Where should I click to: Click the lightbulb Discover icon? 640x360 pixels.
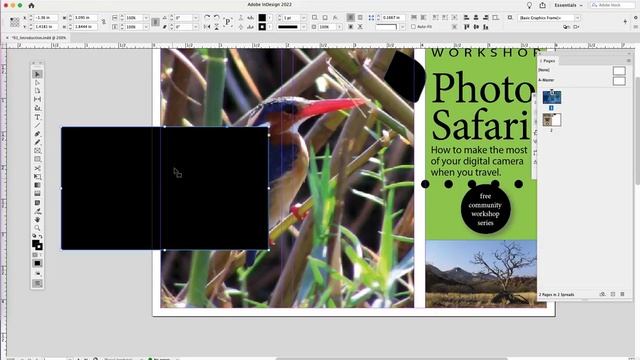tap(529, 5)
